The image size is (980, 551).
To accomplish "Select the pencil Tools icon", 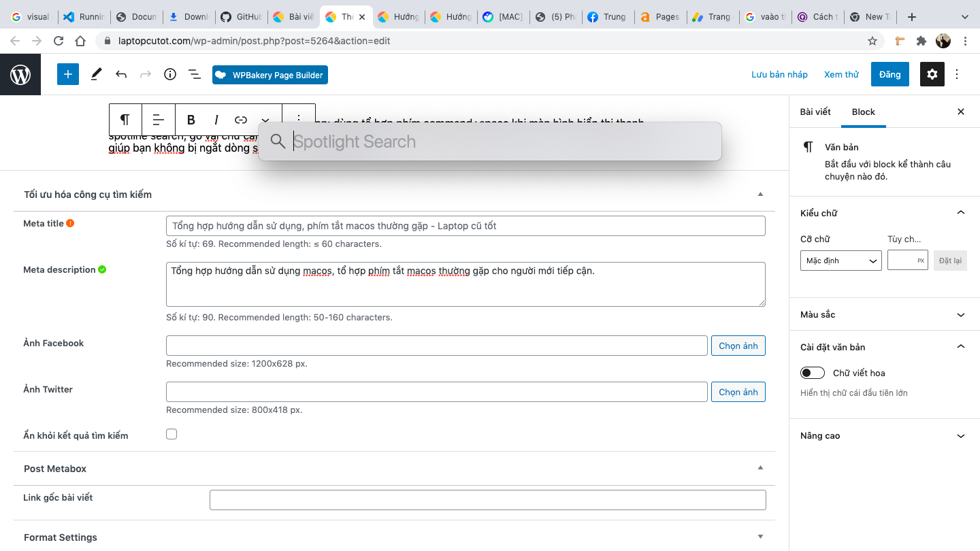I will click(97, 74).
